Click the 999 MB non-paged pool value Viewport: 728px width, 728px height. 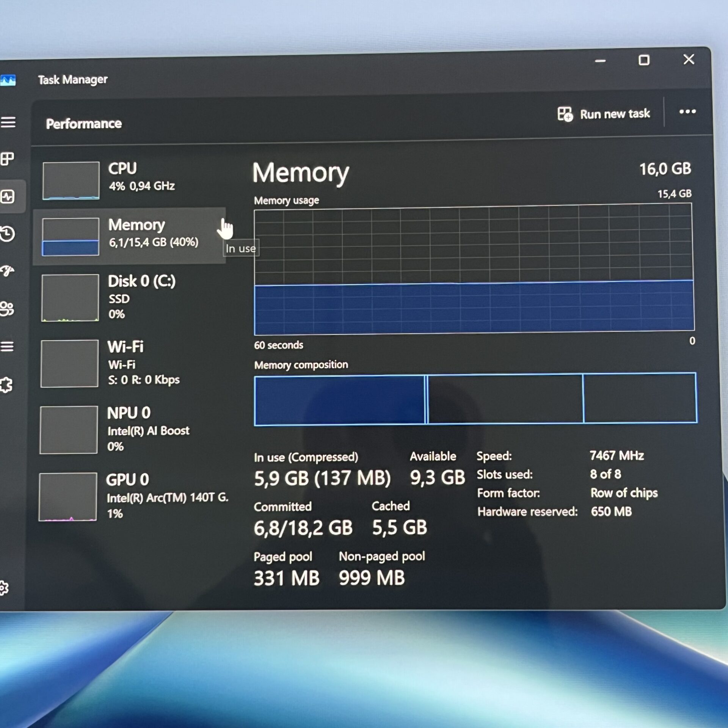click(x=372, y=578)
